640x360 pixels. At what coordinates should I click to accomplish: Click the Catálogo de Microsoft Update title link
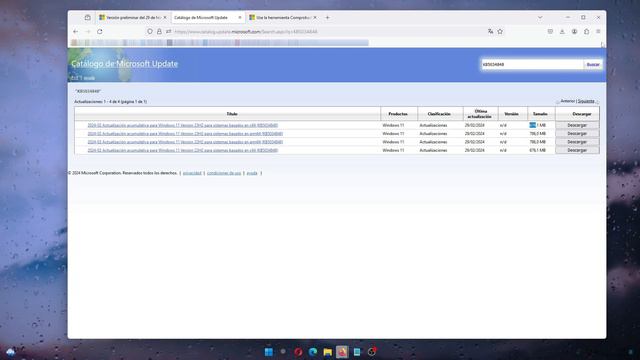(124, 64)
